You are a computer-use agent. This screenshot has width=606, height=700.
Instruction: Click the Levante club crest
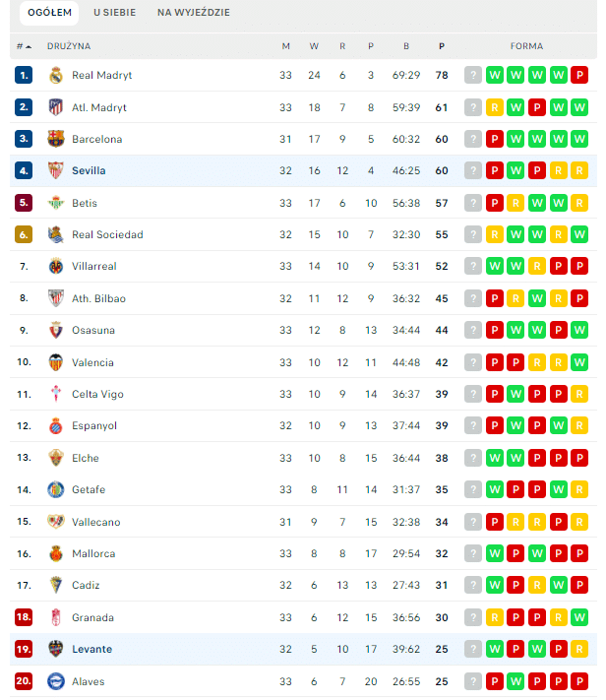pos(56,649)
